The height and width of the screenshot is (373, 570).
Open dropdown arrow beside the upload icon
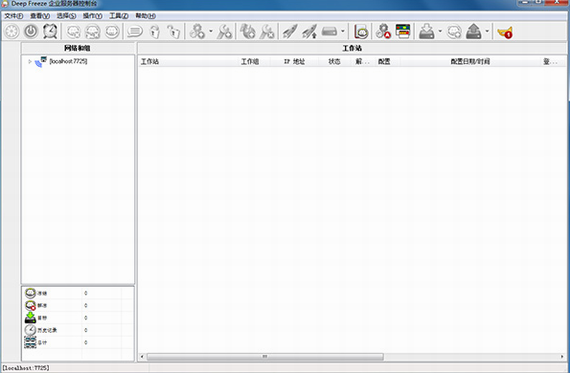click(x=487, y=32)
